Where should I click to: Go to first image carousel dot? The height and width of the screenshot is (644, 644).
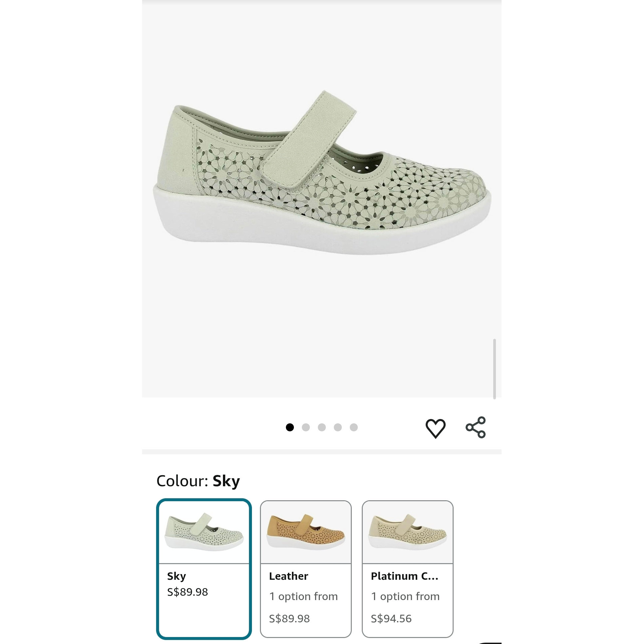290,427
